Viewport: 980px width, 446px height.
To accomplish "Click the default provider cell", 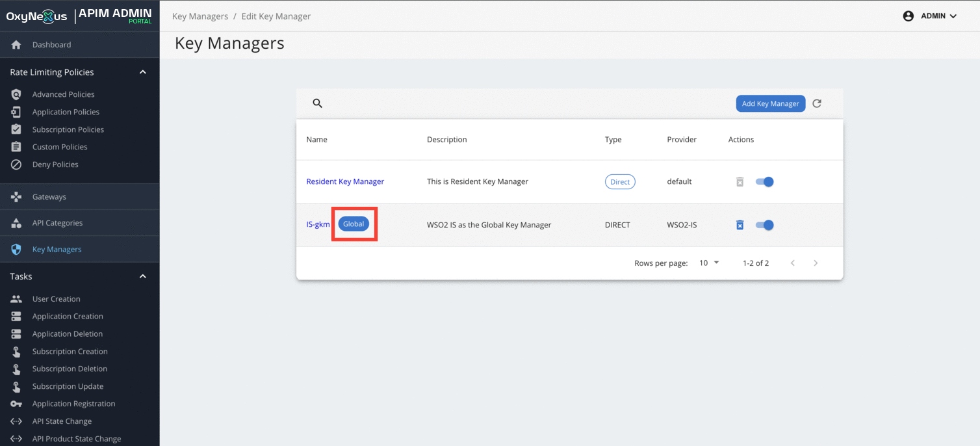I will pyautogui.click(x=679, y=182).
